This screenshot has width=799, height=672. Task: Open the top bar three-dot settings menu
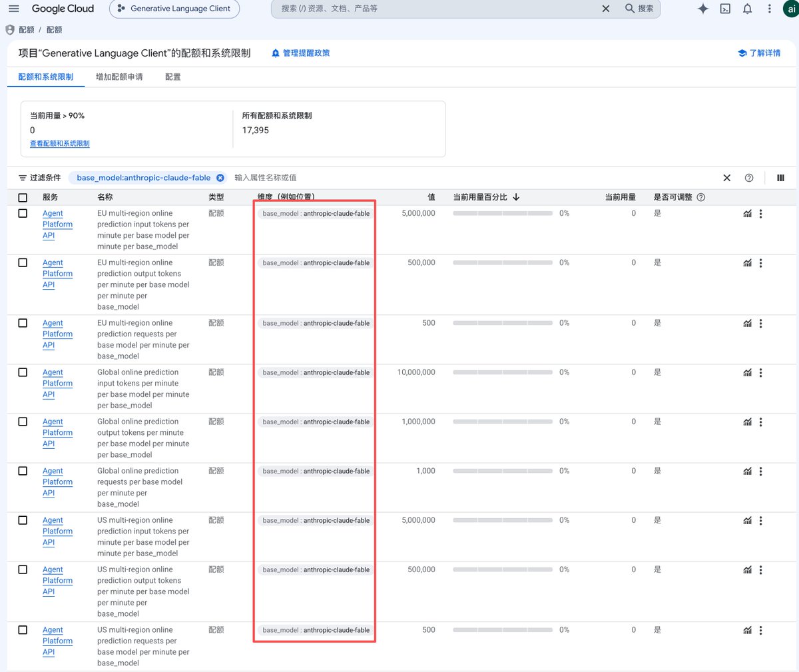click(769, 9)
